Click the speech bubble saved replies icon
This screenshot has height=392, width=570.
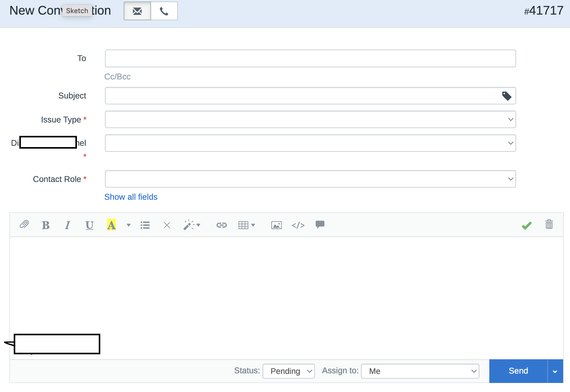click(x=320, y=224)
